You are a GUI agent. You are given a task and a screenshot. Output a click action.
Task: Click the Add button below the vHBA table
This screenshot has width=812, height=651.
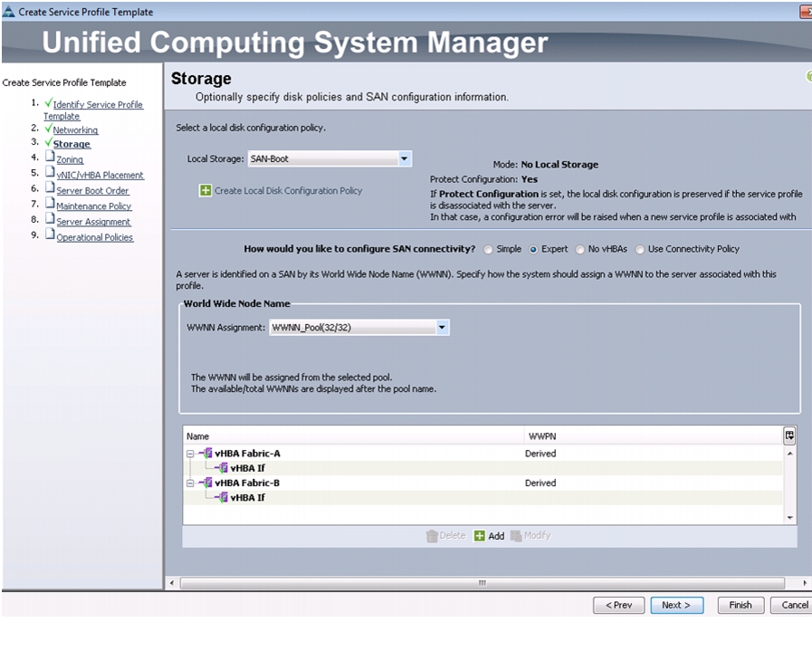pos(490,536)
